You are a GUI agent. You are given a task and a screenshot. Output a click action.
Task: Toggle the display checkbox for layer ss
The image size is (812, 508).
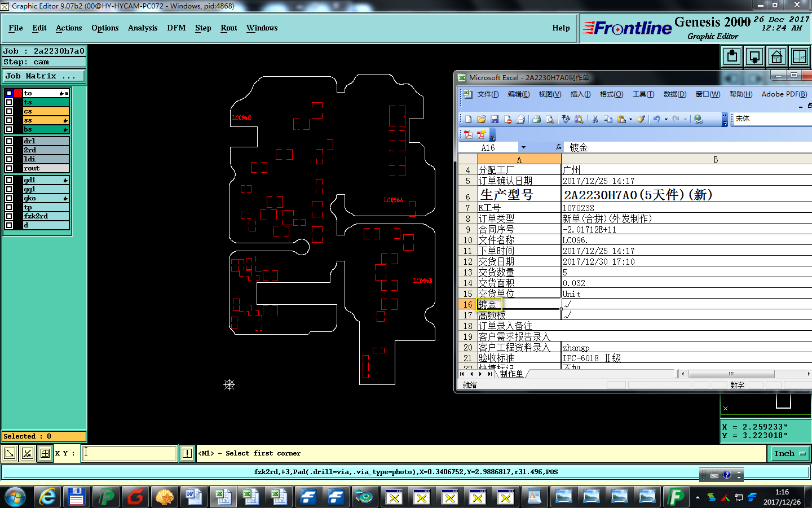9,120
